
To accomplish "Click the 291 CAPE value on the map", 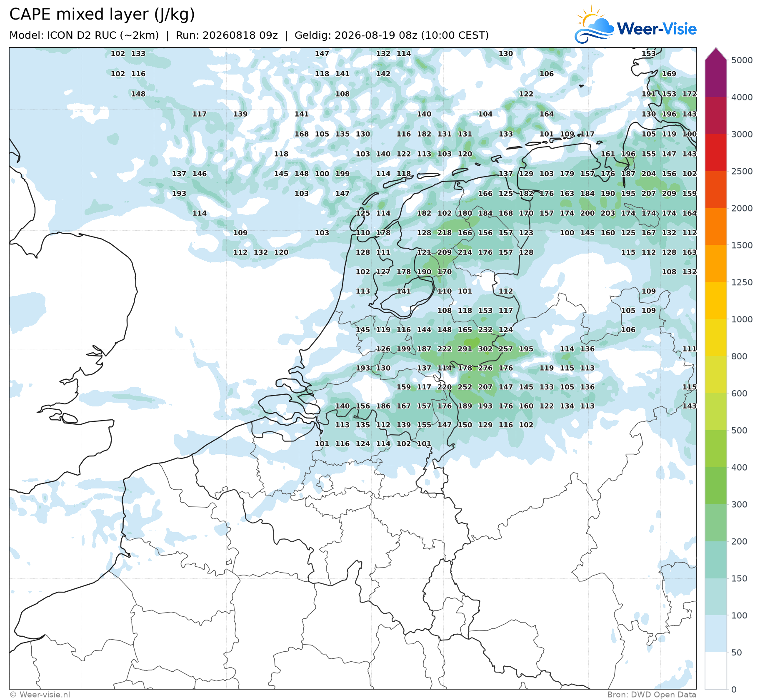I will click(465, 349).
